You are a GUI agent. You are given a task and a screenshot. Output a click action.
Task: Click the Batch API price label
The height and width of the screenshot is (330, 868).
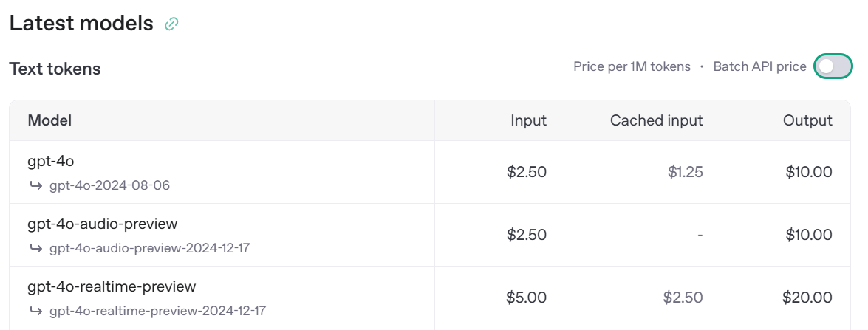click(x=759, y=66)
